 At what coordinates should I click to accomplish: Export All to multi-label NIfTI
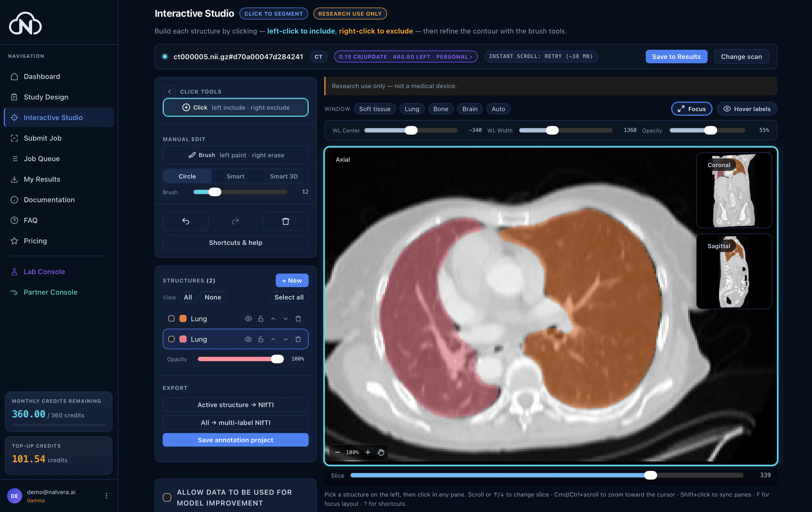coord(235,423)
